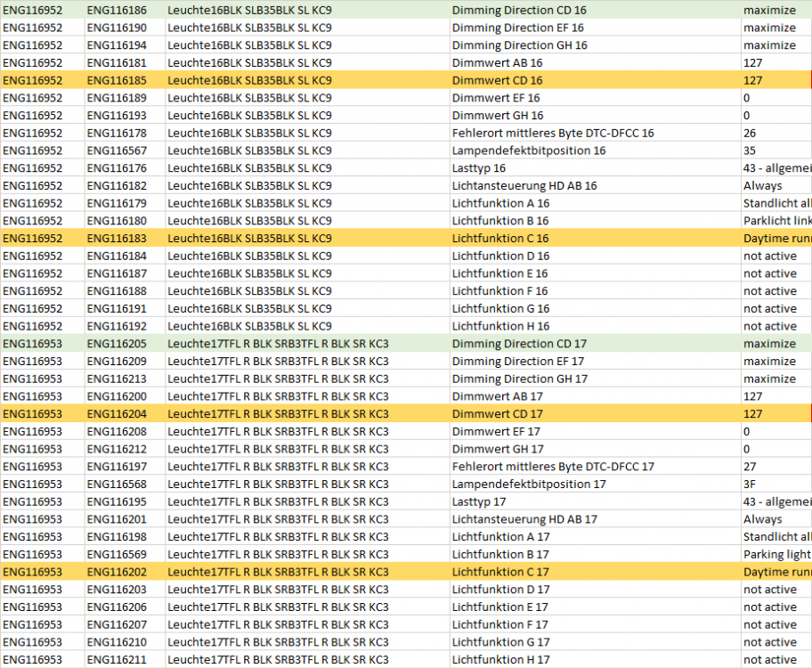Select cell 'Lampendefektbitposition 16'

(595, 151)
